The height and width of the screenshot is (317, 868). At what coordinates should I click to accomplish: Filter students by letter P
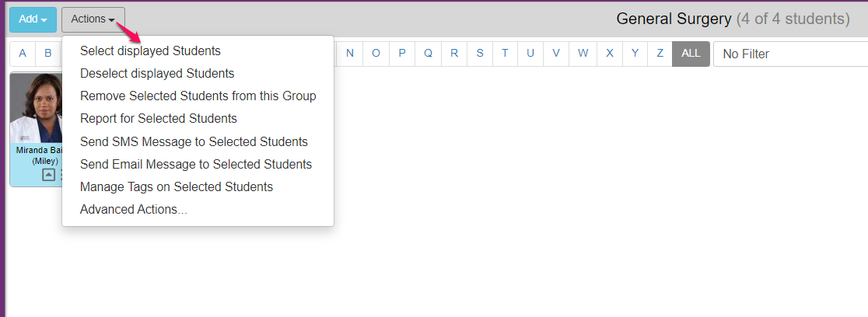point(402,54)
